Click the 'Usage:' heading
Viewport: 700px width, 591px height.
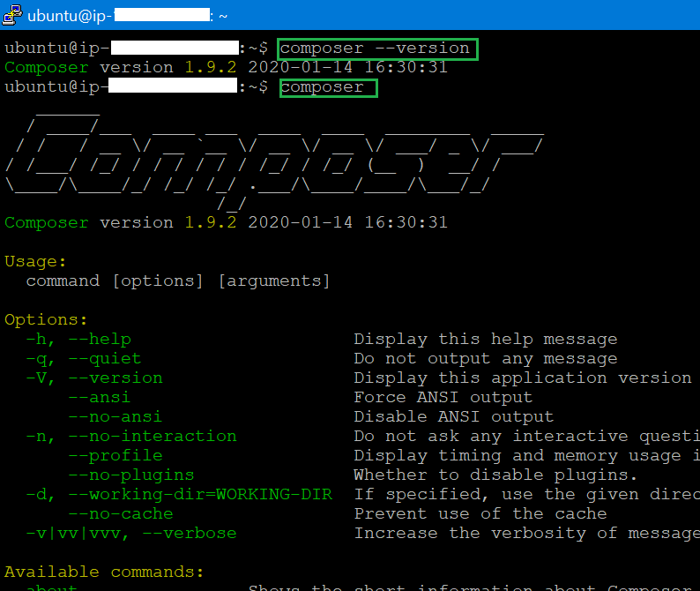[35, 262]
